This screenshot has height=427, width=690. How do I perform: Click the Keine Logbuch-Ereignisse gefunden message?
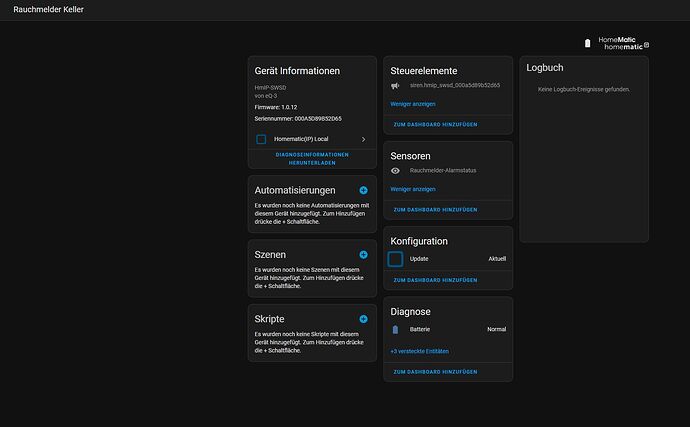tap(584, 89)
